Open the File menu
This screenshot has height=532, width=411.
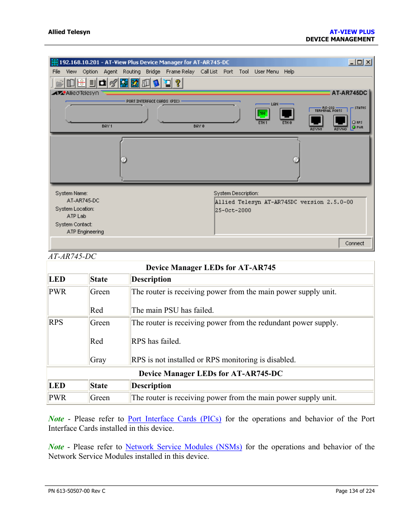point(56,72)
